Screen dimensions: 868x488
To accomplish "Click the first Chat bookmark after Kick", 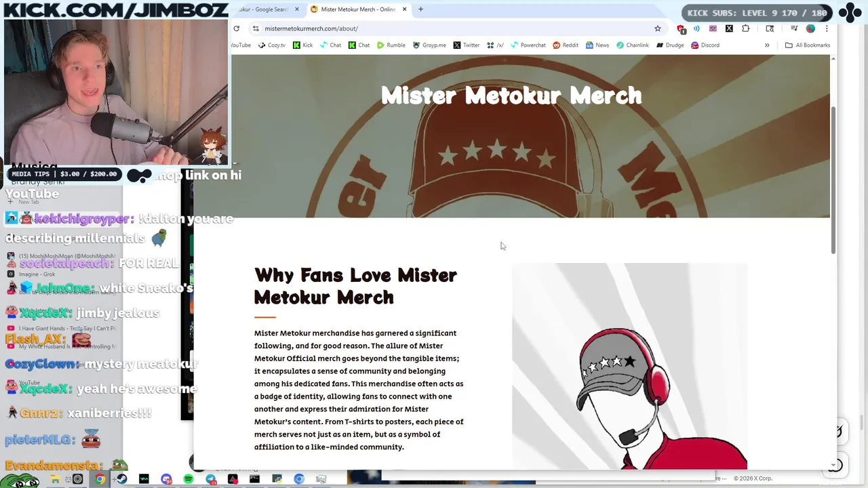I will point(330,45).
